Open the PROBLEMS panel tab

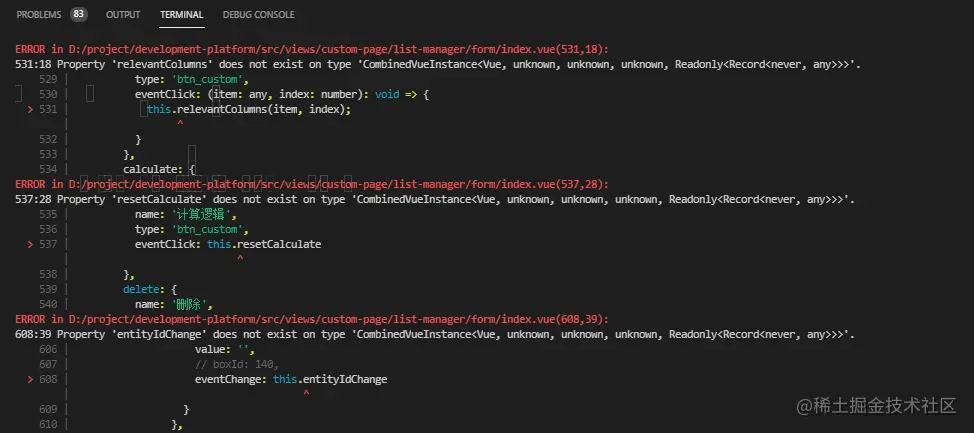click(39, 14)
